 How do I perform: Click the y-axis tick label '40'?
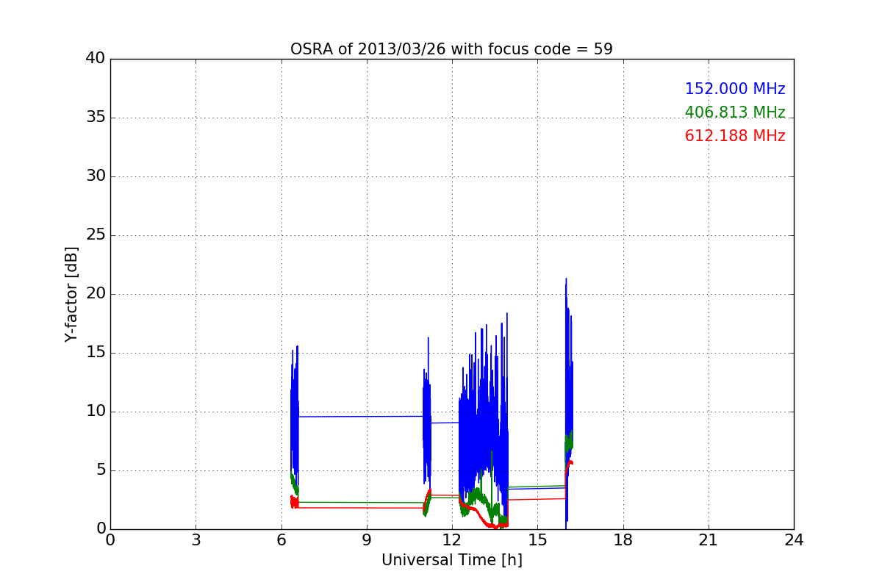pyautogui.click(x=96, y=59)
